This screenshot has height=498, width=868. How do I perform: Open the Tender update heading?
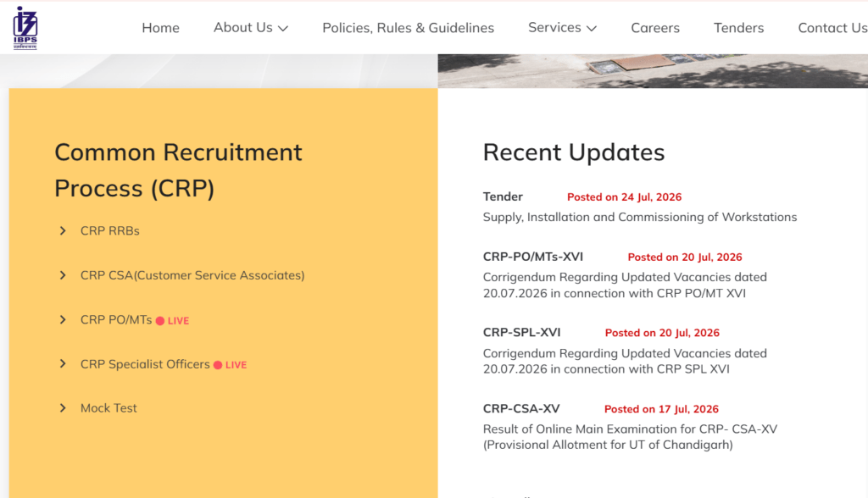[503, 196]
